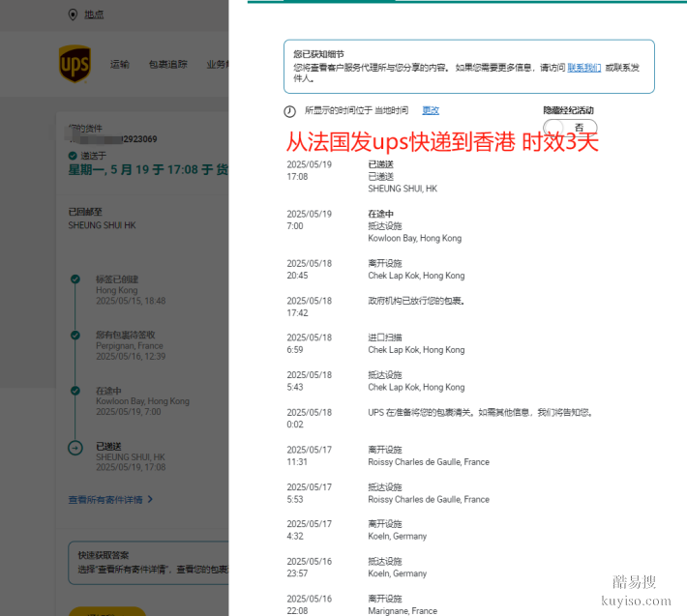The image size is (687, 616).
Task: Open 查看所有寄件详情 link
Action: click(x=105, y=500)
